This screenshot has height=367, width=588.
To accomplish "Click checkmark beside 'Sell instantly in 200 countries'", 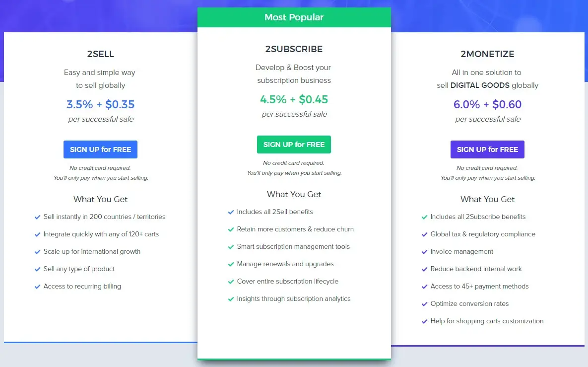I will pos(37,217).
